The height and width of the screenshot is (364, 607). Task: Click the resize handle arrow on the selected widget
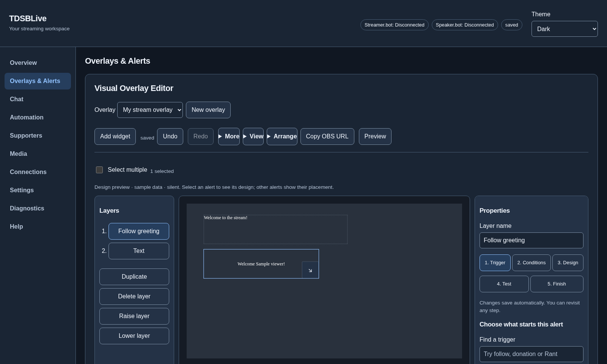310,270
